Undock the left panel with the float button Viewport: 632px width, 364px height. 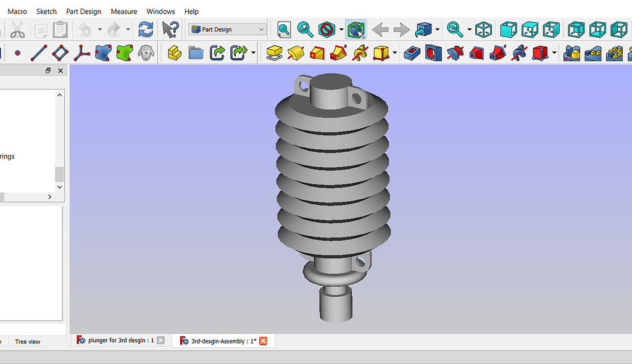tap(48, 70)
